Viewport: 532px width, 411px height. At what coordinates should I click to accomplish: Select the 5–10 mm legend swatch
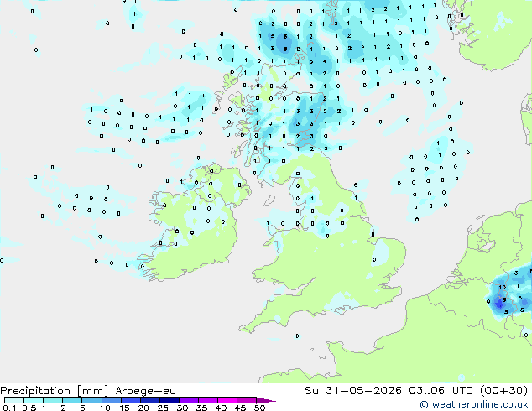pyautogui.click(x=91, y=400)
